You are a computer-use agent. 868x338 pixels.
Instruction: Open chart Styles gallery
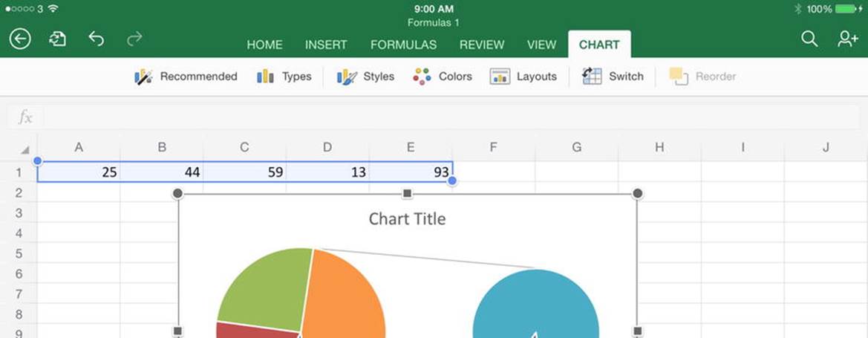[x=365, y=77]
